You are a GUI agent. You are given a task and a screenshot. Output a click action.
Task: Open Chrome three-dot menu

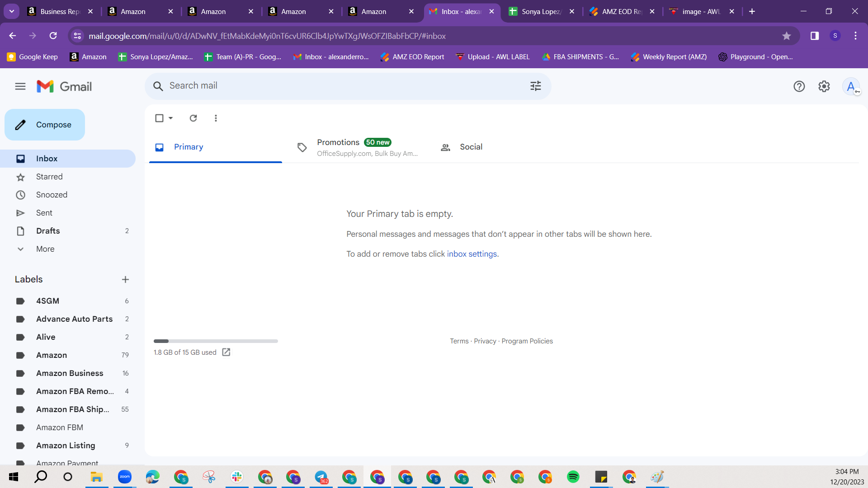(x=855, y=36)
